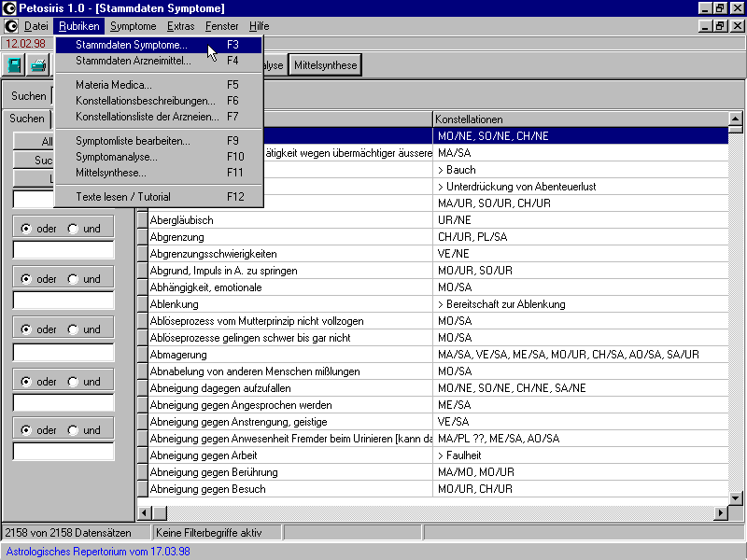The width and height of the screenshot is (747, 560).
Task: Focus the search field below the third oder/und pair
Action: 63,353
